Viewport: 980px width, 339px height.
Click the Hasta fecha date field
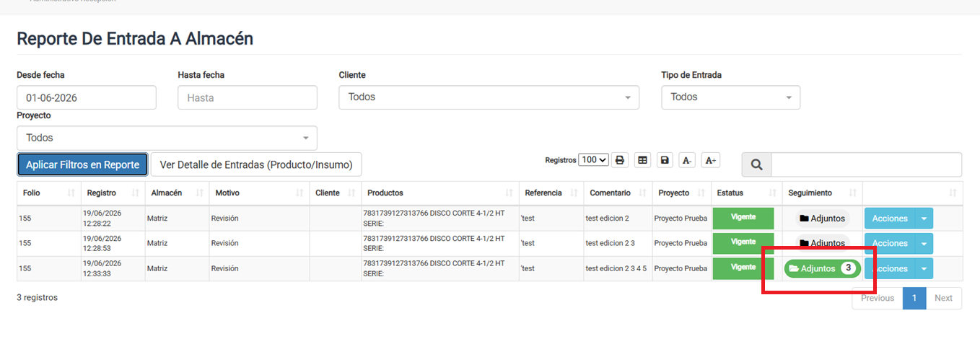point(248,97)
